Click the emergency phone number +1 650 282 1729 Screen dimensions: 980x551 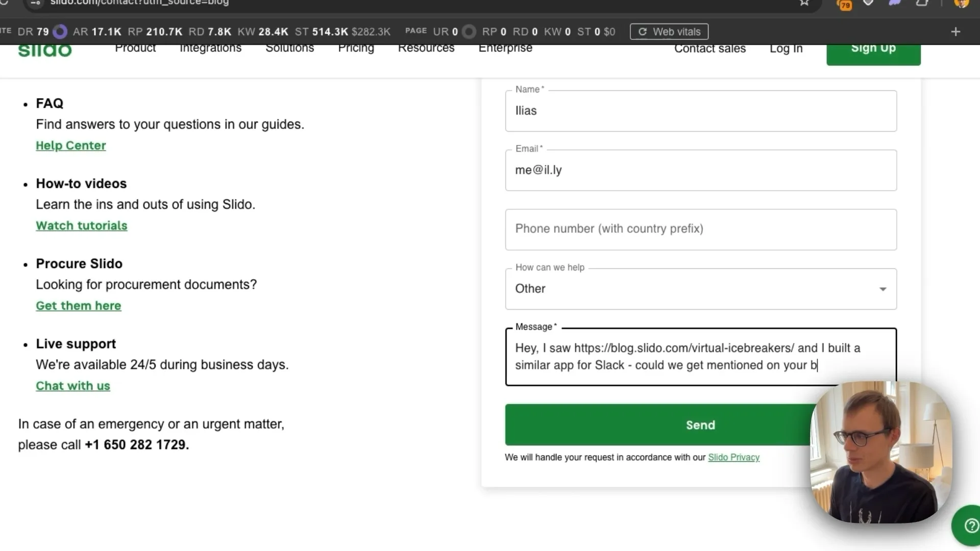tap(137, 445)
